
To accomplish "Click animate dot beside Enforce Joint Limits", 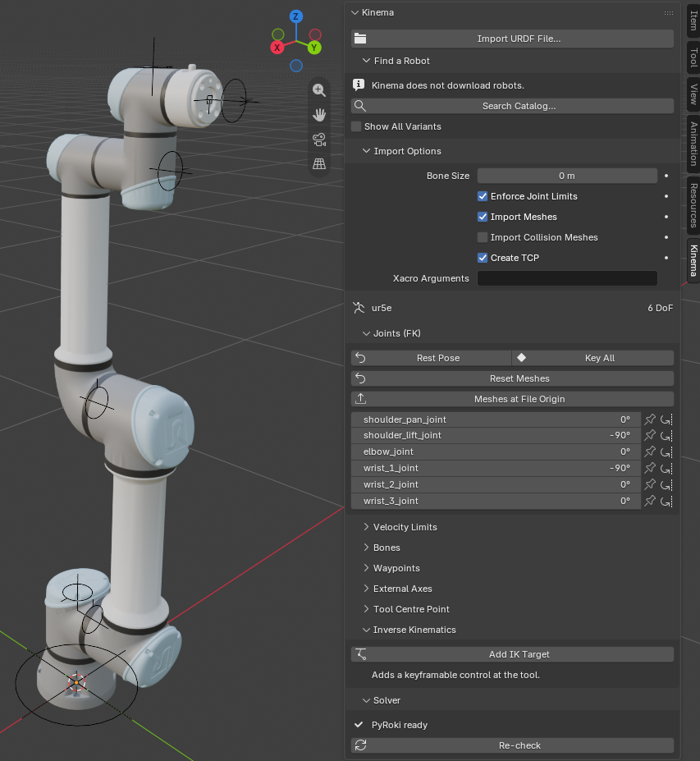I will click(x=666, y=196).
